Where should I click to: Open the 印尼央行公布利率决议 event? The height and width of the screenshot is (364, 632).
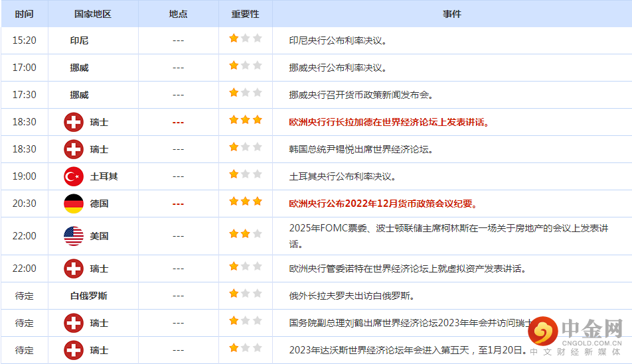tap(338, 40)
